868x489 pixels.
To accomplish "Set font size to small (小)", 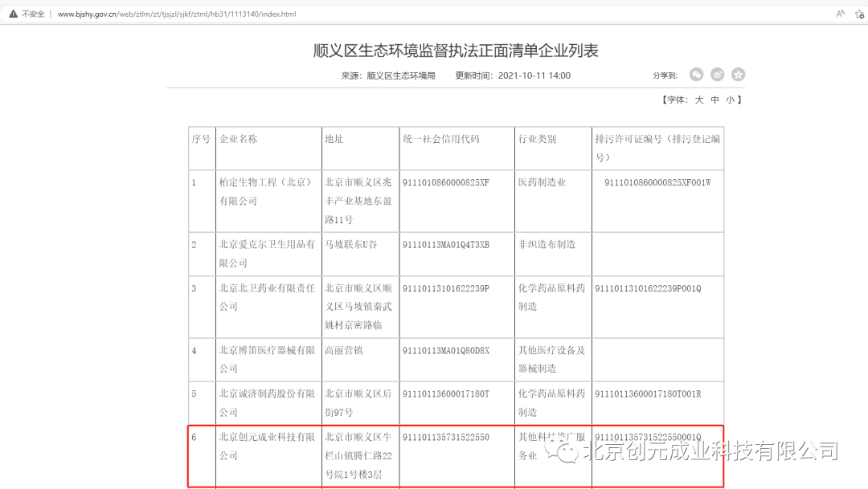I will coord(730,100).
